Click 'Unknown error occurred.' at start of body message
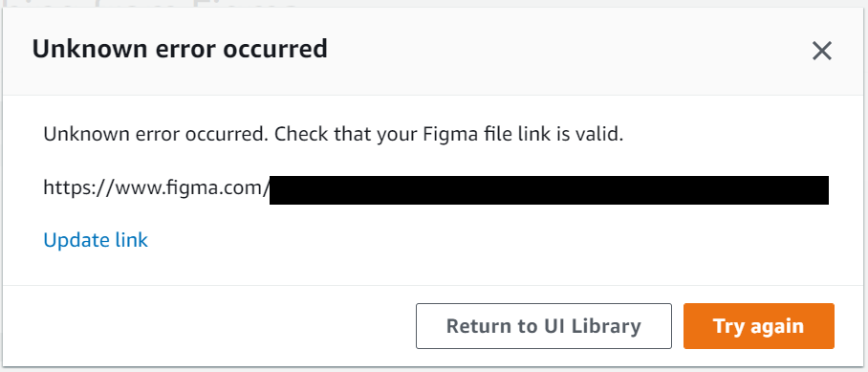 (156, 135)
